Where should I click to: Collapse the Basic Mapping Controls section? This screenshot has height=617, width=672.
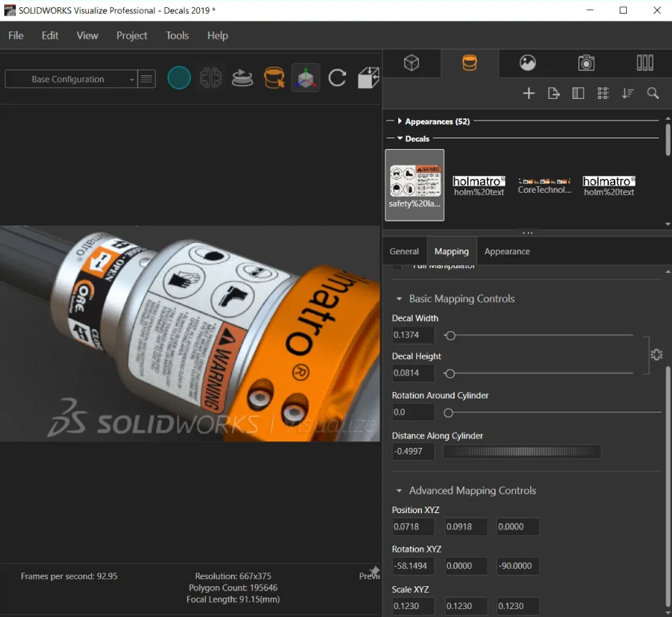(x=400, y=299)
